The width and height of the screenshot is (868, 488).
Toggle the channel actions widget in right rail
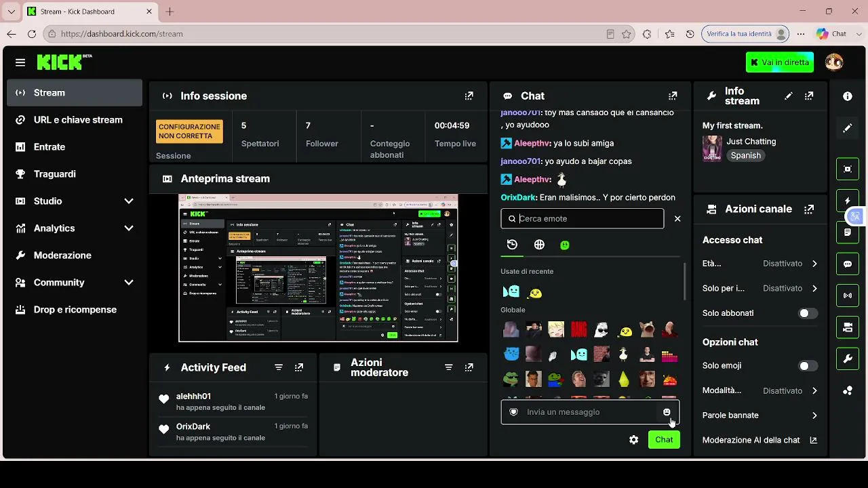[x=848, y=327]
